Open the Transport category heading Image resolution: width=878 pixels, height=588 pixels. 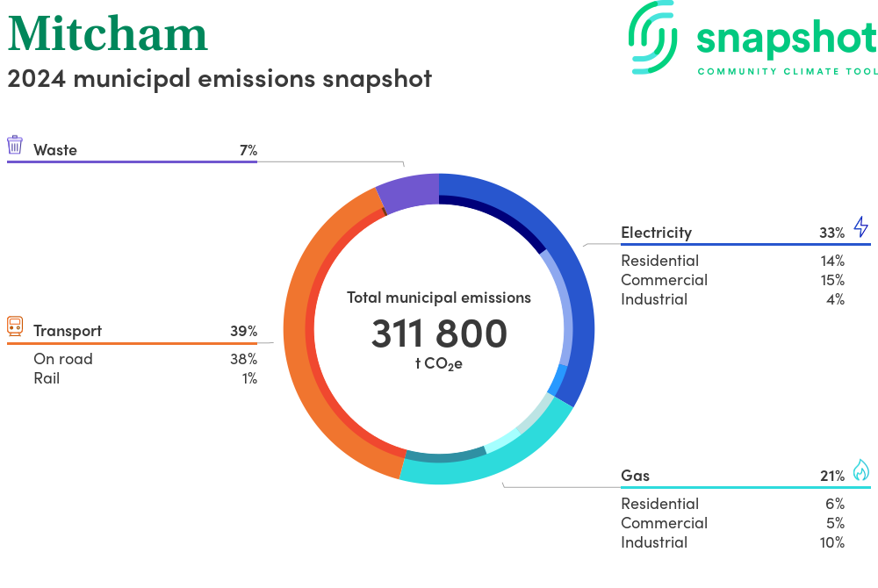[x=68, y=331]
